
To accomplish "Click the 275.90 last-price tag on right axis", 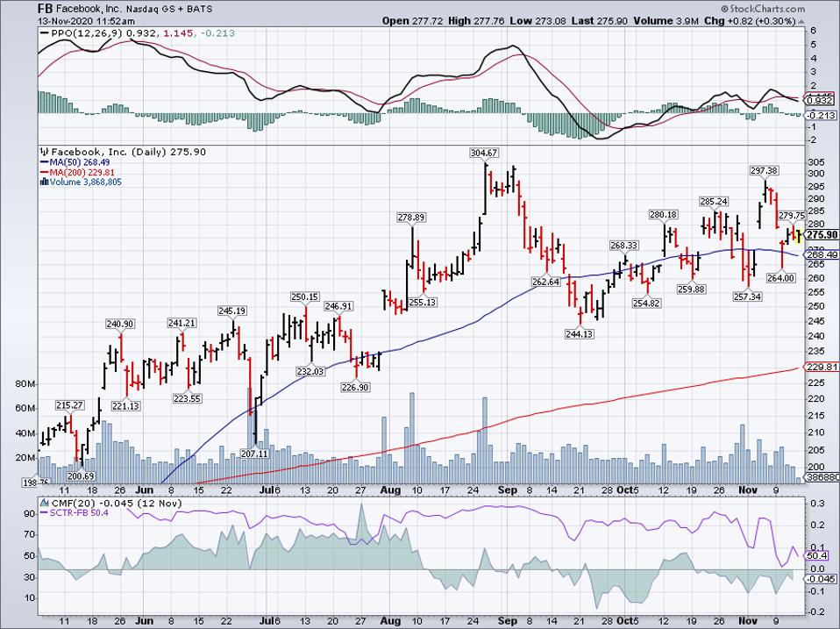I will [x=822, y=235].
